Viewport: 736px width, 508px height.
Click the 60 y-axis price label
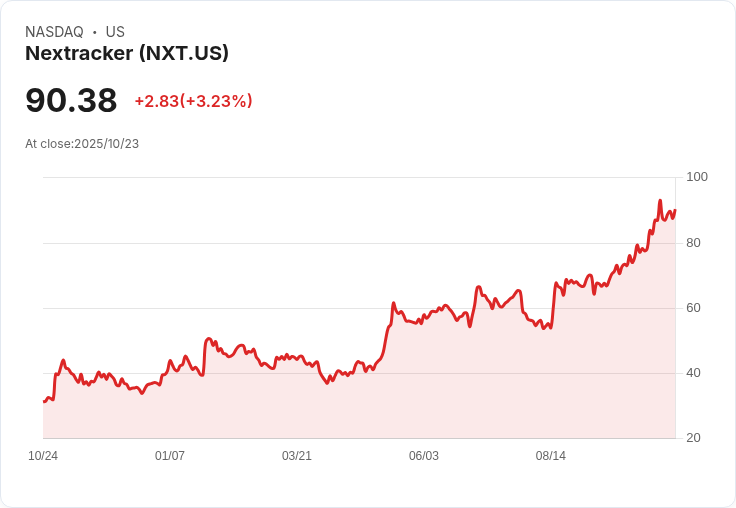click(x=693, y=308)
